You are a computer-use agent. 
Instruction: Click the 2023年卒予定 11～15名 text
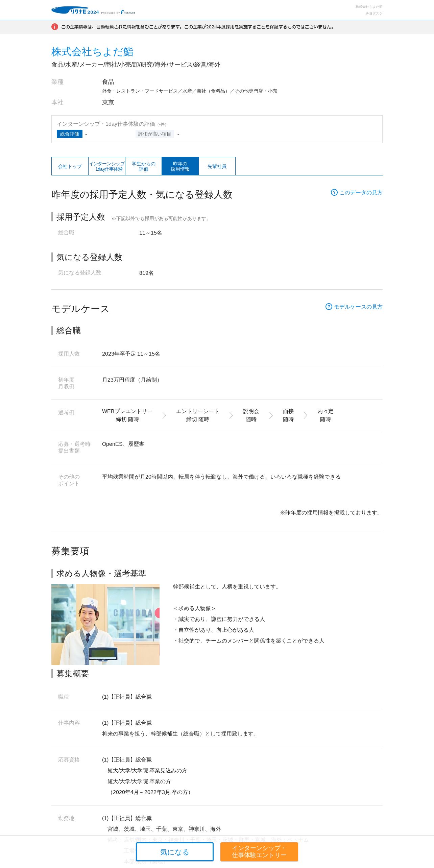[131, 354]
